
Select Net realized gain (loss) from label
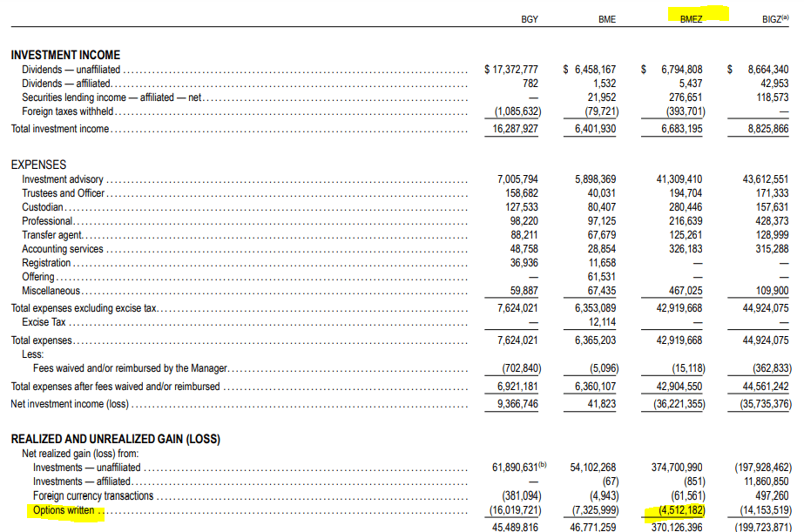click(x=80, y=453)
